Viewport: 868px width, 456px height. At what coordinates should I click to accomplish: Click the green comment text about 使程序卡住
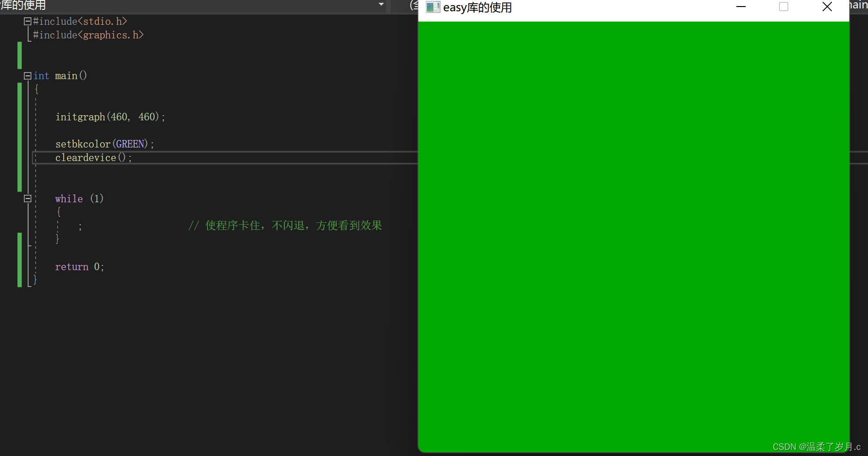tap(285, 226)
